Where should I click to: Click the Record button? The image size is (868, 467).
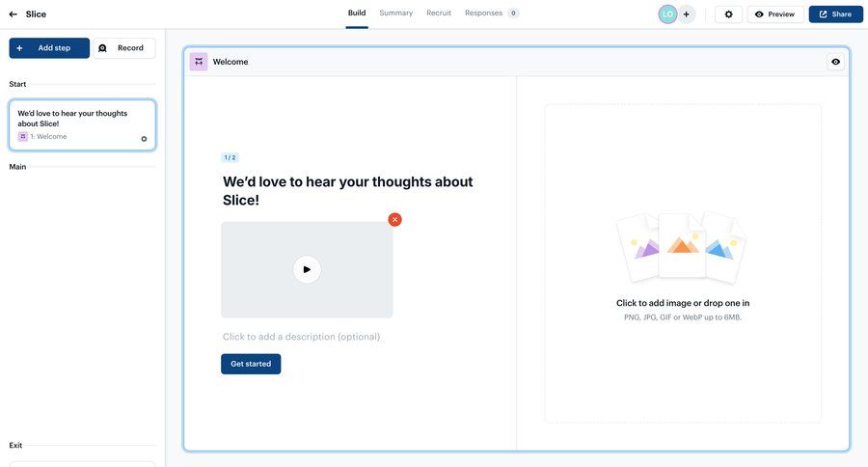click(124, 48)
